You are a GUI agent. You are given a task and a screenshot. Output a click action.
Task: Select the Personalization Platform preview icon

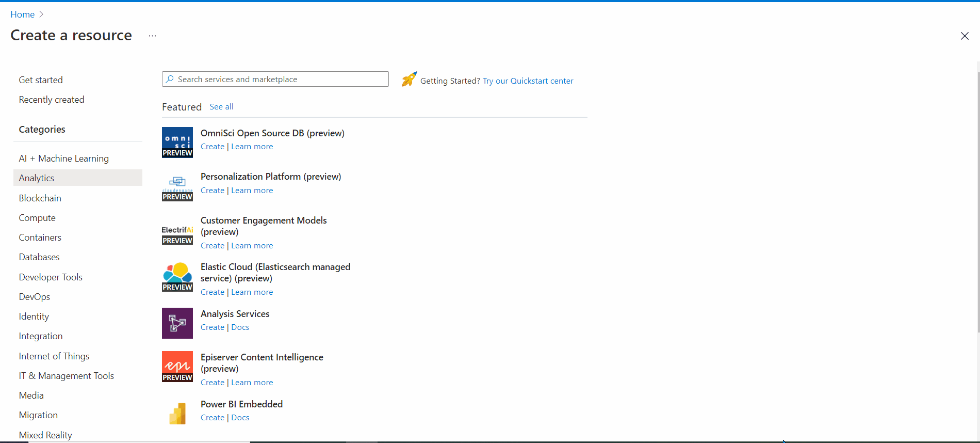click(x=177, y=186)
